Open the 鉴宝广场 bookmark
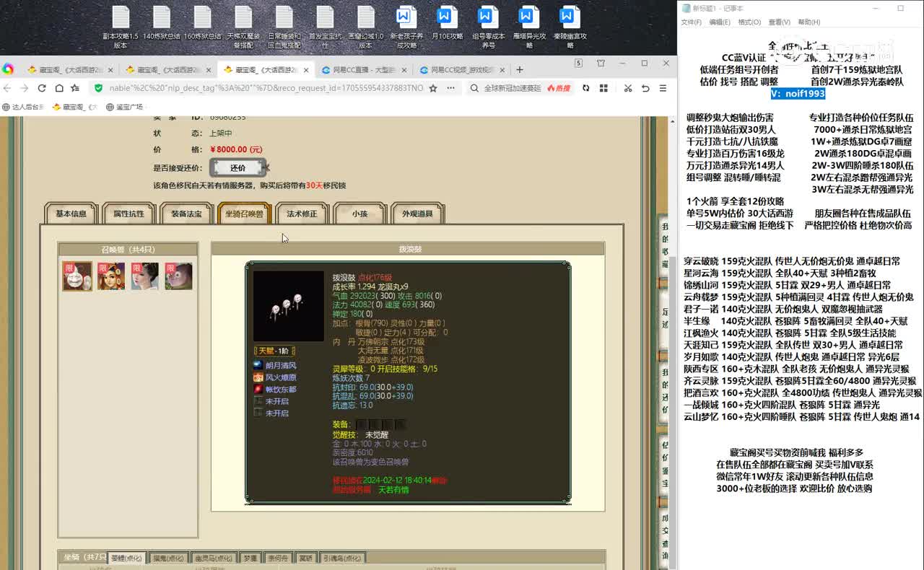Image resolution: width=924 pixels, height=570 pixels. pyautogui.click(x=125, y=107)
